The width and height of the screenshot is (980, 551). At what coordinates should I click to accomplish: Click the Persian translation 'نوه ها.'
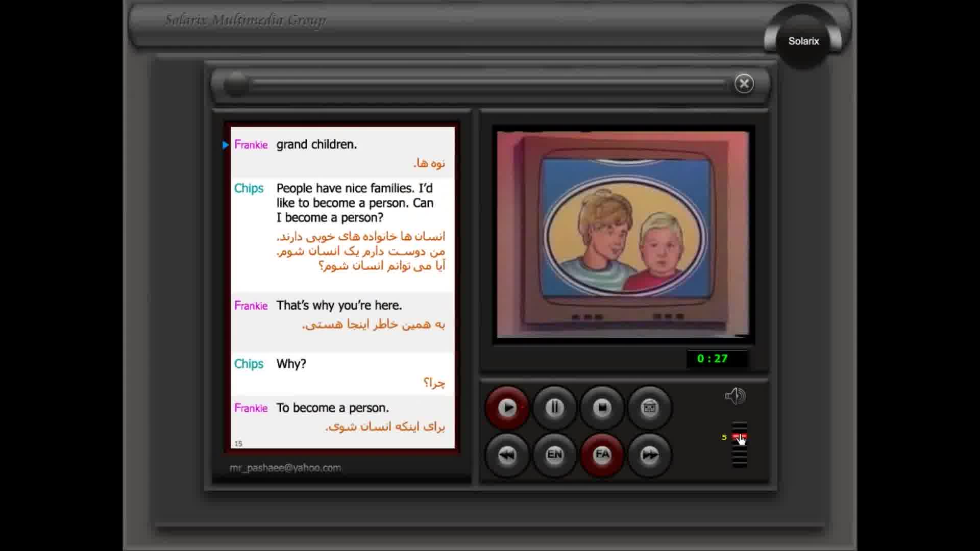click(x=429, y=163)
